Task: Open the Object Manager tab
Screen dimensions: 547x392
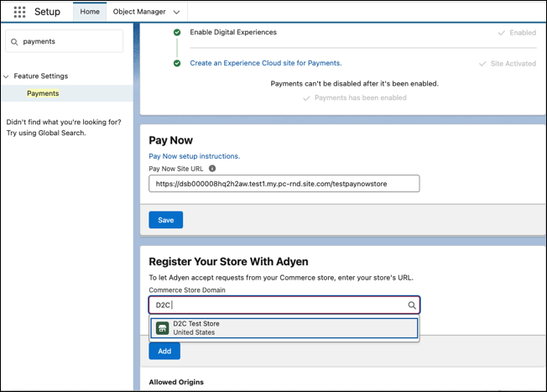Action: click(x=139, y=12)
